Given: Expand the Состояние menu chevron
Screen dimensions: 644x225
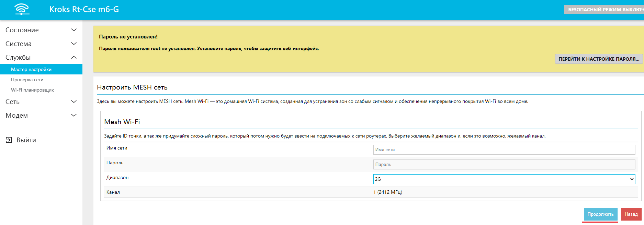Looking at the screenshot, I should coord(74,30).
